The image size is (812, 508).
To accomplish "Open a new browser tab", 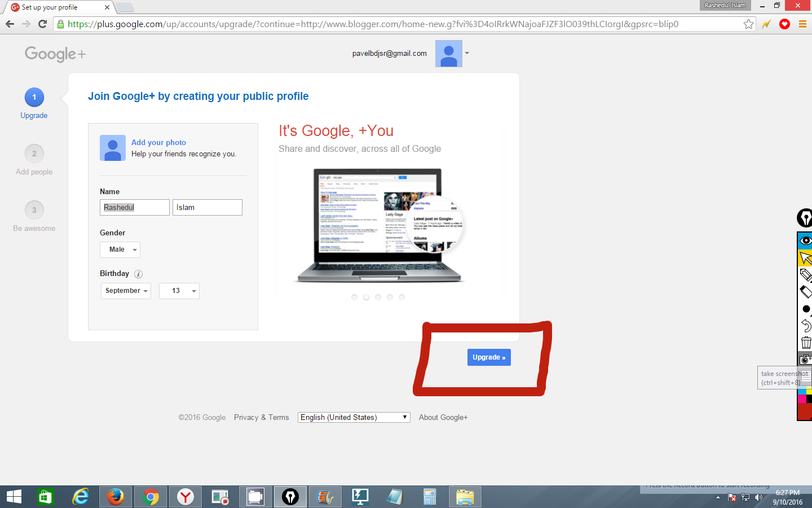I will click(x=125, y=7).
